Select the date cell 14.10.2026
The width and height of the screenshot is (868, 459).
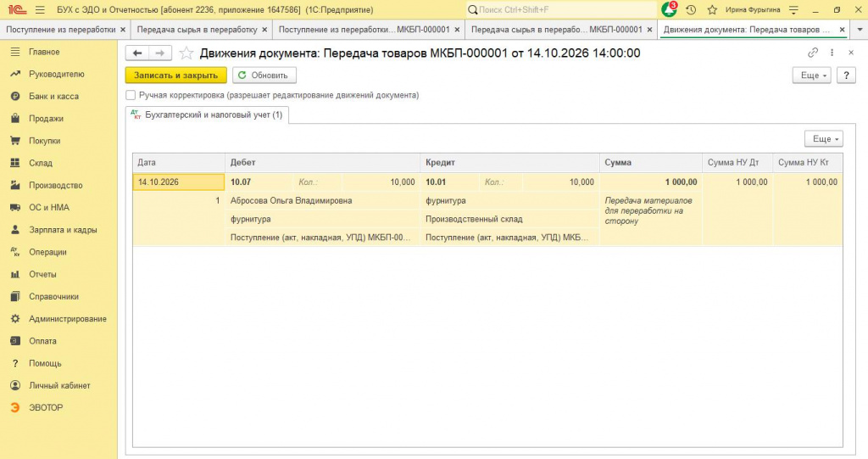(x=179, y=182)
